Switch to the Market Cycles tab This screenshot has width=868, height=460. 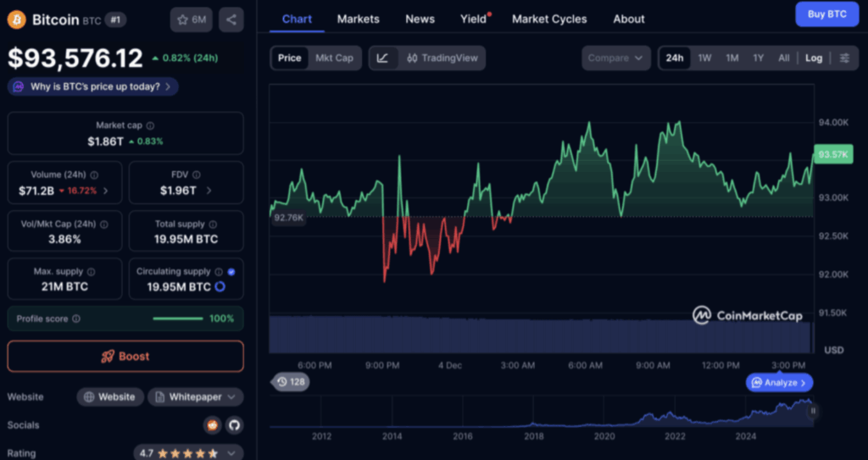click(549, 19)
